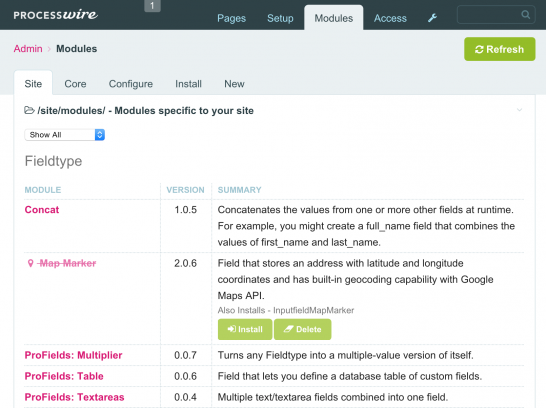Click the MODULE column header

pyautogui.click(x=42, y=190)
